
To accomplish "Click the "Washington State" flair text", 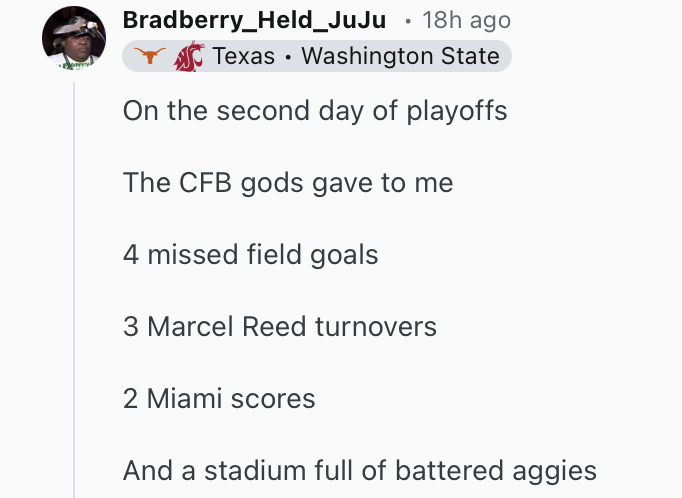I will pyautogui.click(x=400, y=56).
